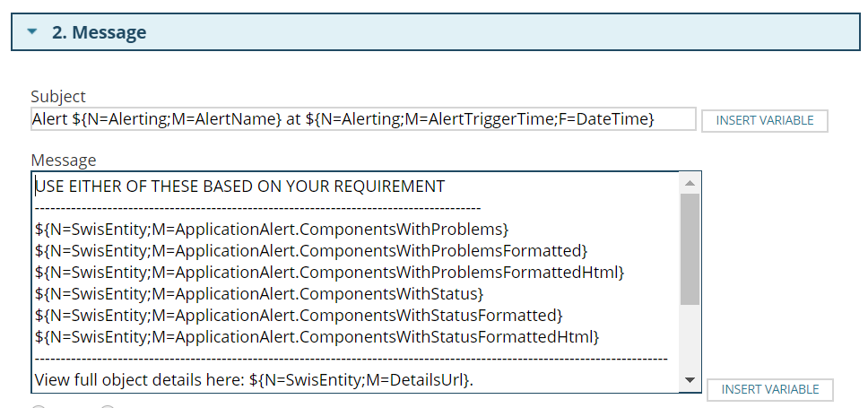Click the ComponentsWithProblemsFormattedHtml variable line

tap(329, 272)
